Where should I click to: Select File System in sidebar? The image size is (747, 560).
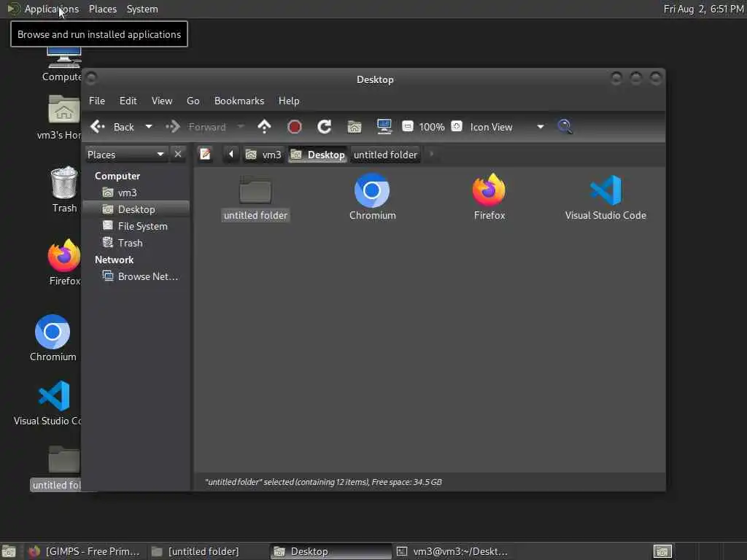(x=136, y=226)
